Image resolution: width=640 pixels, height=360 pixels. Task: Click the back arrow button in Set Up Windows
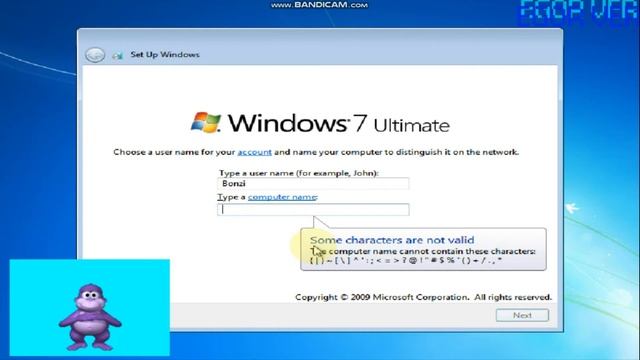(95, 55)
